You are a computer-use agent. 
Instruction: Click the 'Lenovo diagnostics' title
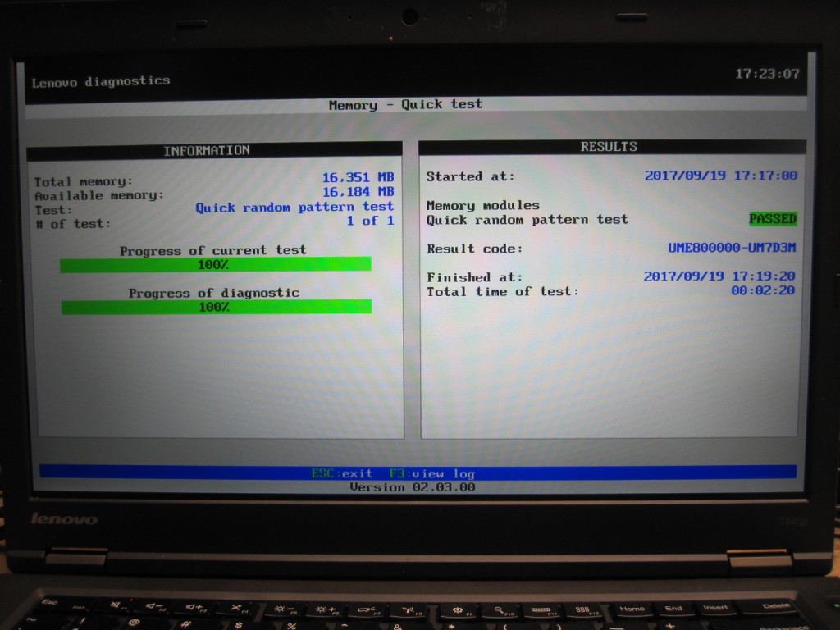coord(101,81)
